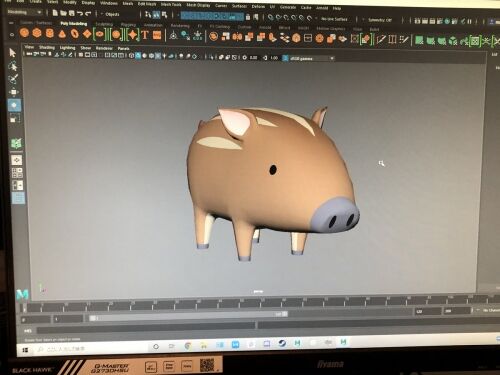Click the playback range slider bar
Screen dimensions: 500x375
click(x=189, y=316)
